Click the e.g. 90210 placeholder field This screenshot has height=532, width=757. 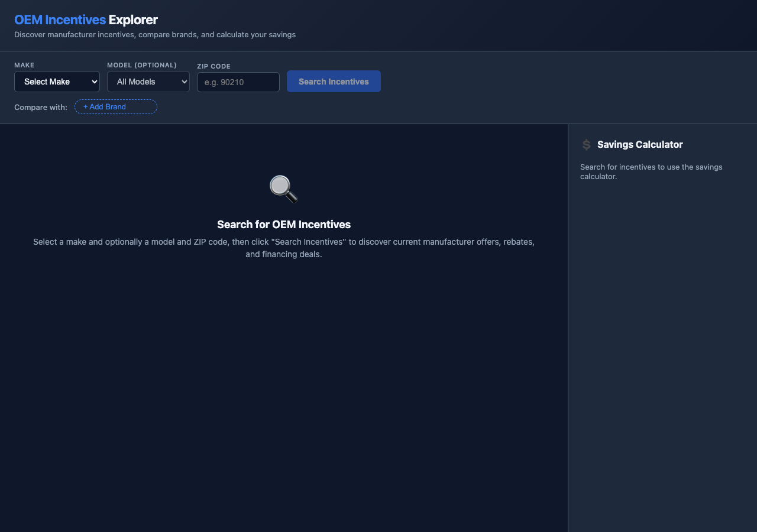[238, 82]
